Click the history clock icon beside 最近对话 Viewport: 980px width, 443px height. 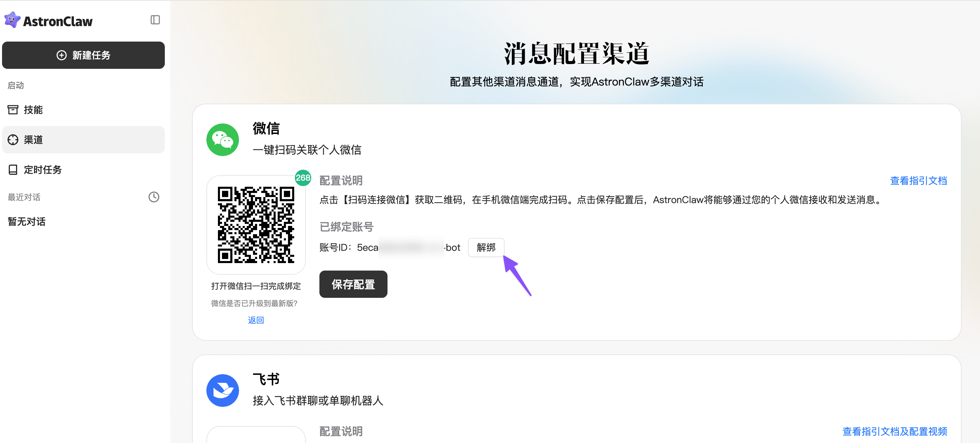coord(154,197)
